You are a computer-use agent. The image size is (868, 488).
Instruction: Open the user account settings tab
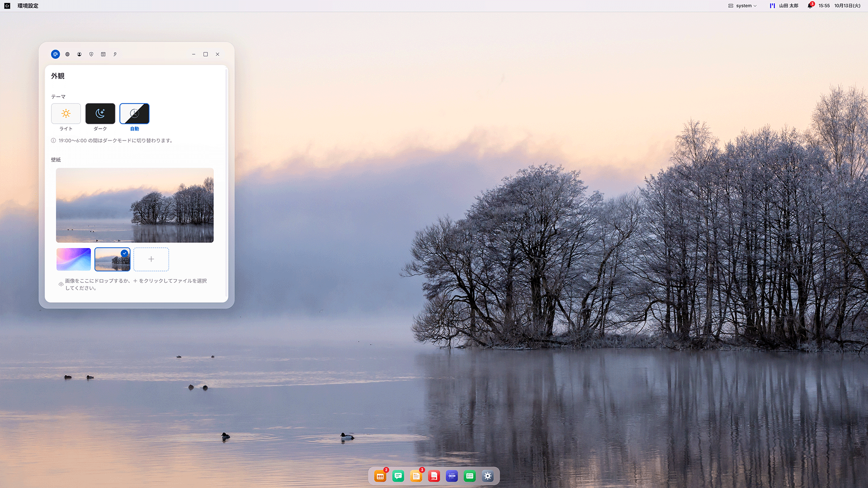coord(79,54)
